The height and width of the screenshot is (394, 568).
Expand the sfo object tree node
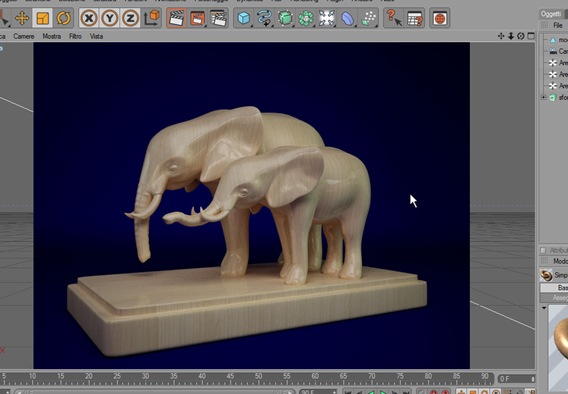point(543,97)
